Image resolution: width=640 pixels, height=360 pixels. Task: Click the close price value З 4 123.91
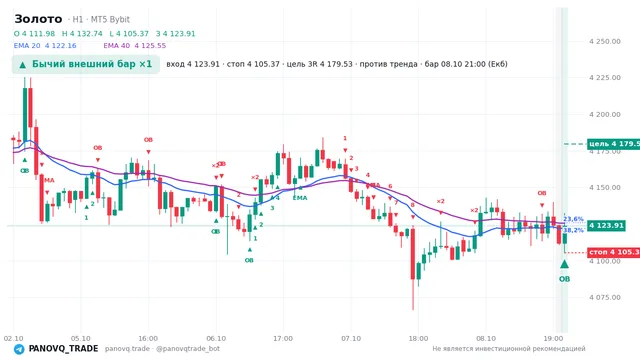tap(176, 34)
